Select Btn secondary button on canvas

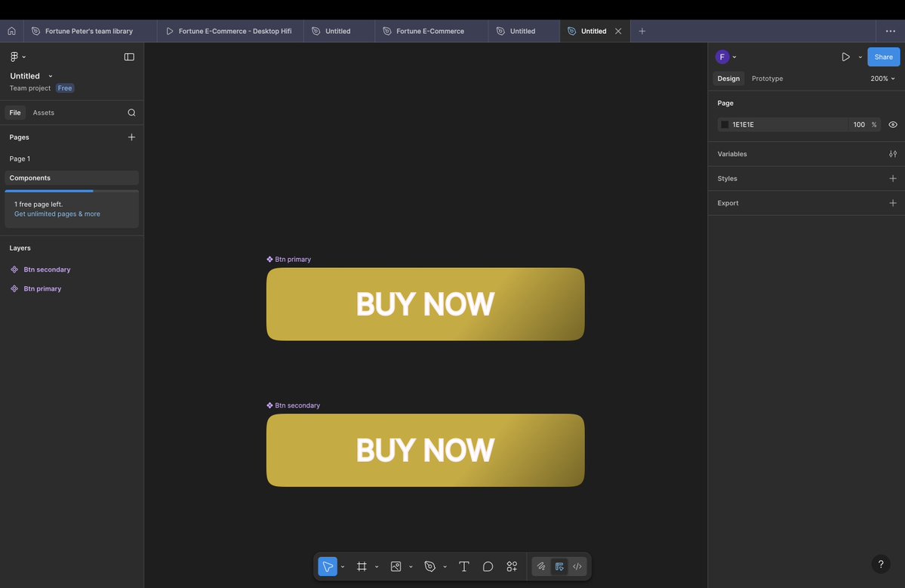coord(426,450)
